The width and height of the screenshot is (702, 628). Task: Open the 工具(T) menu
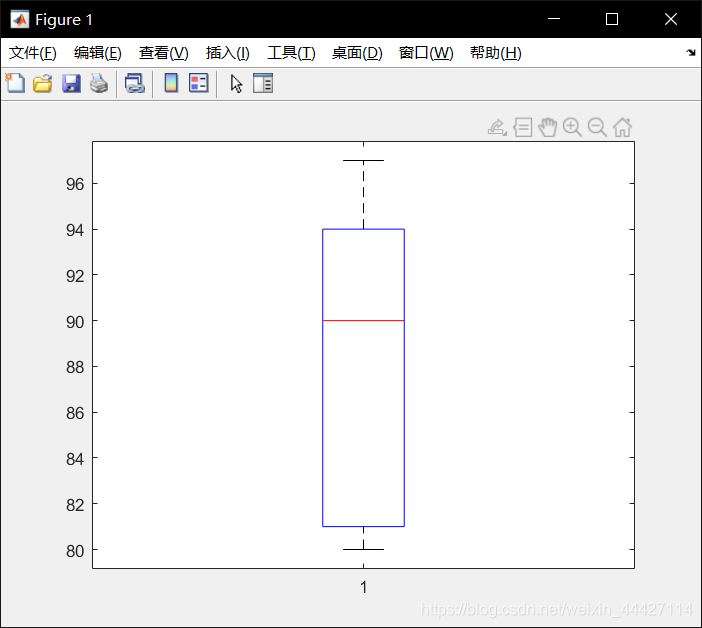point(291,53)
